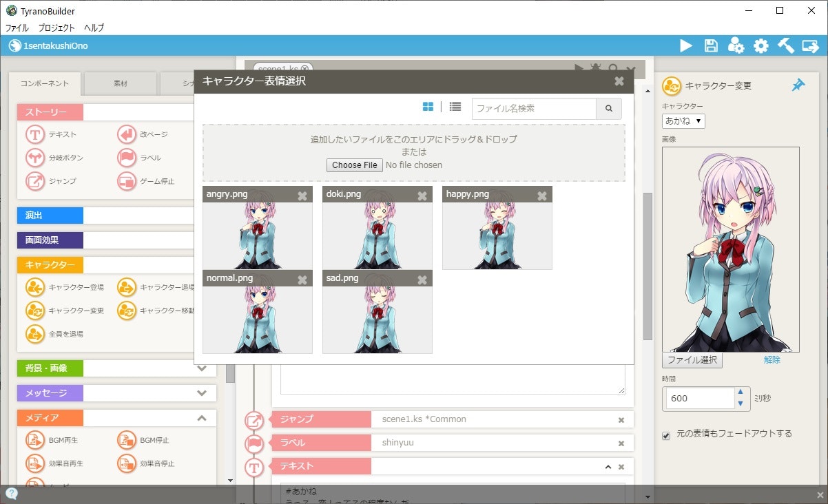Switch to the コンポーネント tab

[x=45, y=83]
